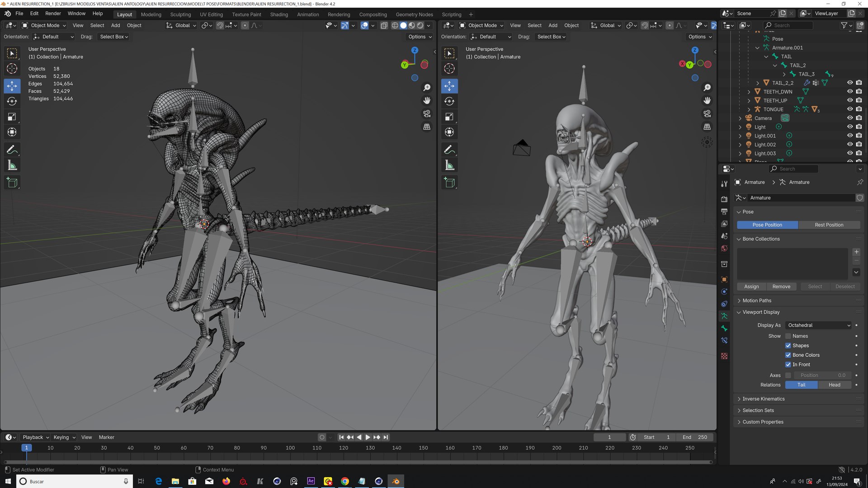Pin the properties editor context
The width and height of the screenshot is (868, 488).
point(860,182)
